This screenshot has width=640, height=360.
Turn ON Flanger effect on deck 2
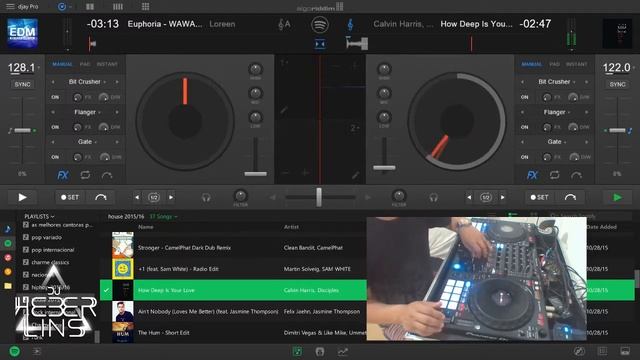pyautogui.click(x=524, y=127)
